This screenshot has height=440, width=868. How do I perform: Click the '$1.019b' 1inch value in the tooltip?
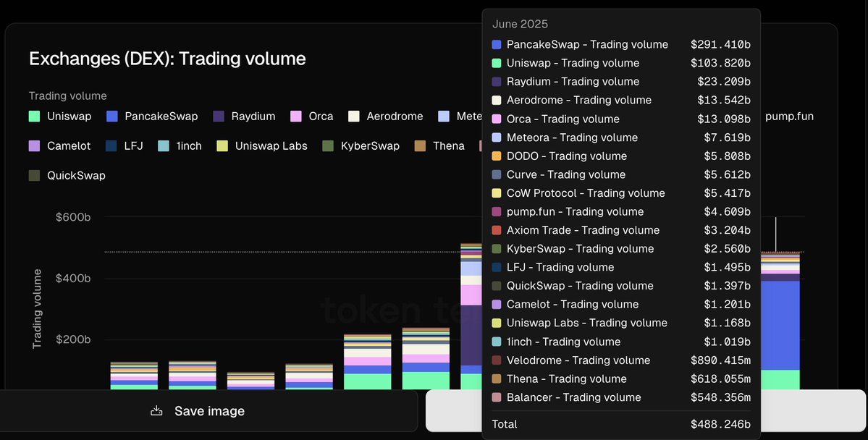click(x=727, y=342)
